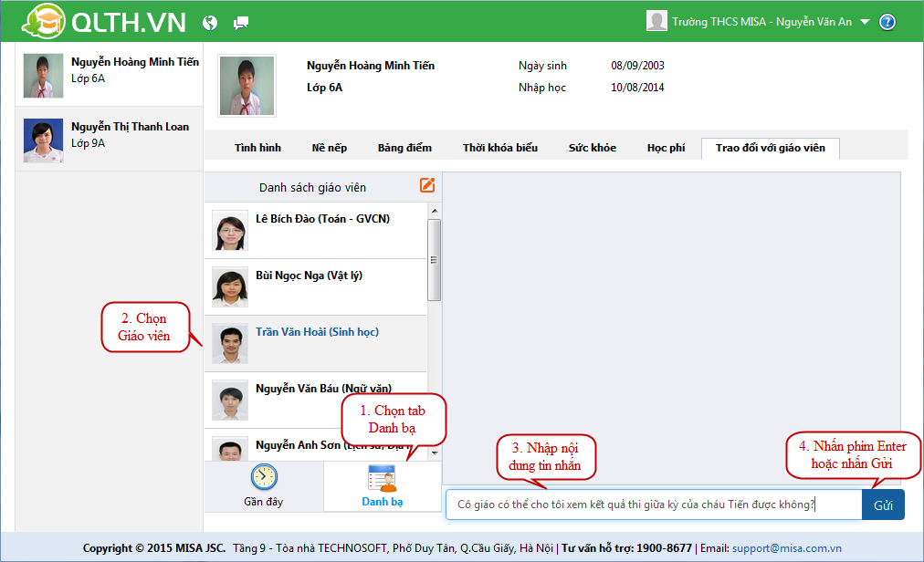Screen dimensions: 924x562
Task: Click the orange compose message icon
Action: [427, 185]
